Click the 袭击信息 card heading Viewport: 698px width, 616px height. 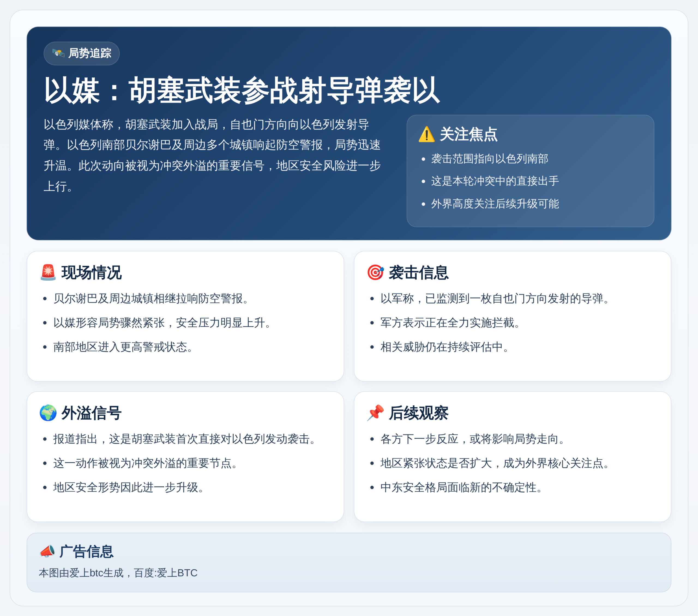coord(418,272)
